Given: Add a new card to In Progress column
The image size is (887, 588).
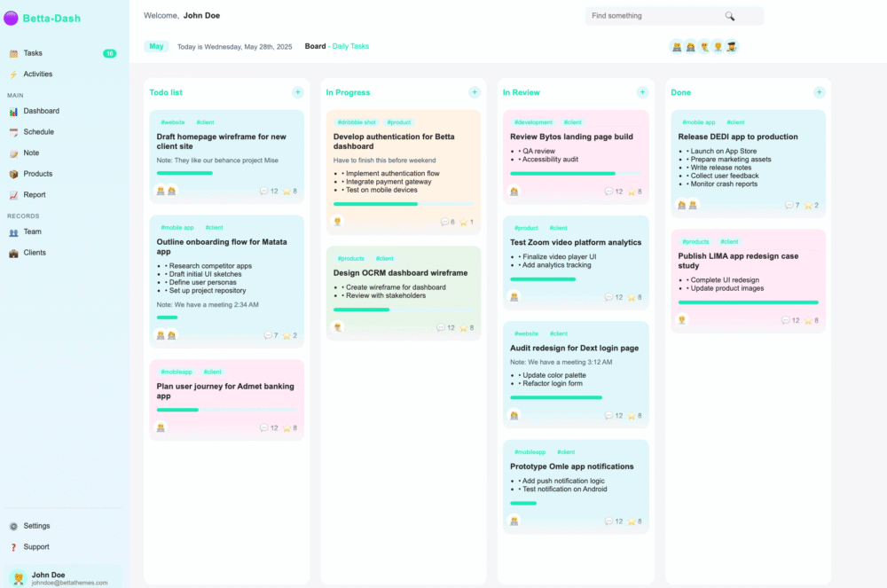Looking at the screenshot, I should click(475, 91).
